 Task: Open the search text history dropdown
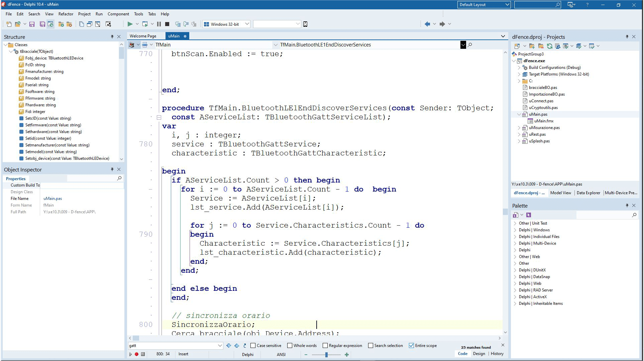pyautogui.click(x=220, y=346)
